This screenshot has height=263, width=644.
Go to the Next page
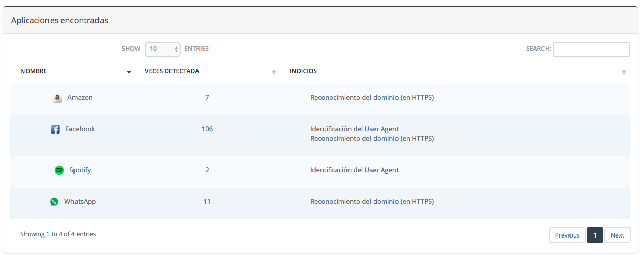[617, 235]
